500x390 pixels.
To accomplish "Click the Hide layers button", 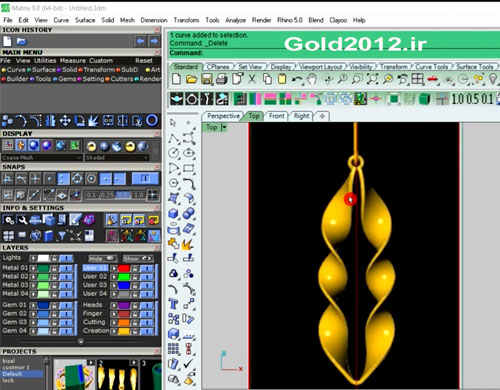I will coord(103,258).
